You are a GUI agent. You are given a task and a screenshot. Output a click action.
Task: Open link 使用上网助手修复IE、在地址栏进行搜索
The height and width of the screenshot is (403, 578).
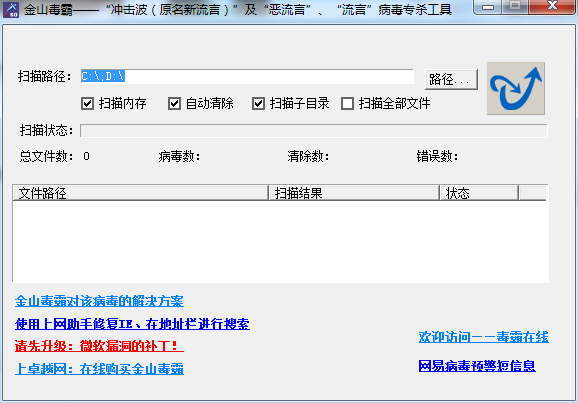click(132, 324)
